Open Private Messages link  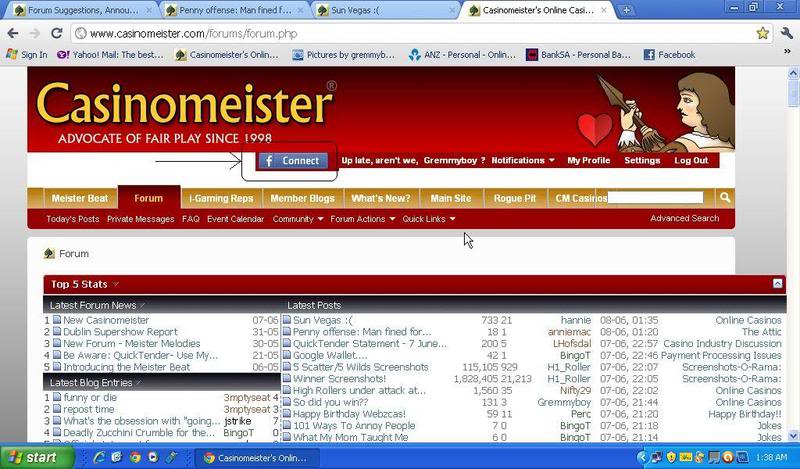(x=140, y=219)
